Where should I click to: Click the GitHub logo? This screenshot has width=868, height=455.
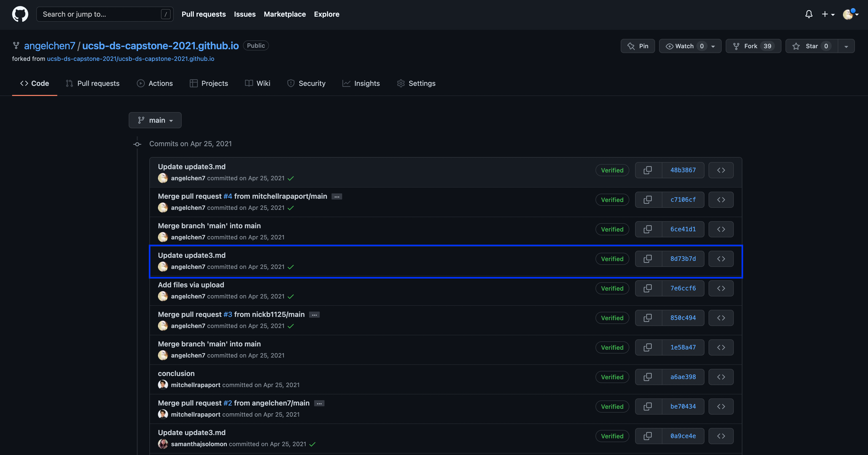tap(20, 14)
